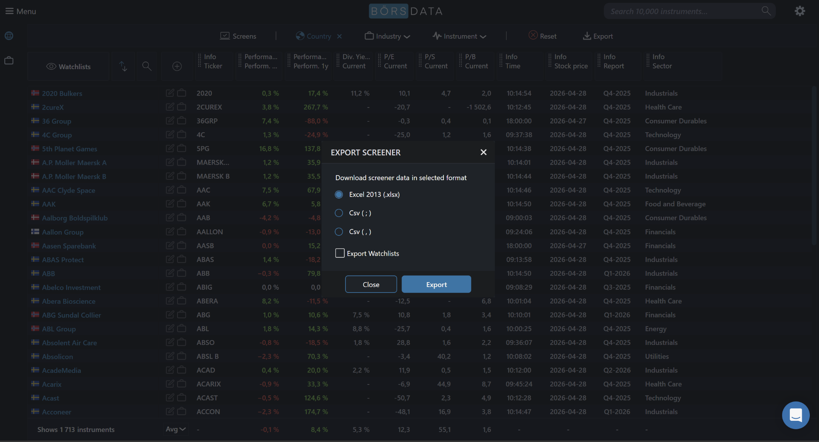
Task: Select Excel 2013 (.xlsx) format option
Action: point(339,194)
